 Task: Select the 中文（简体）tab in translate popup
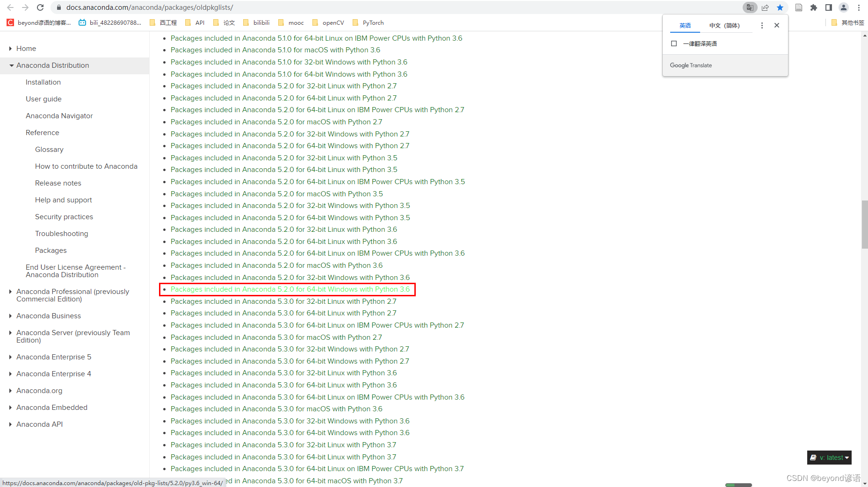tap(724, 26)
